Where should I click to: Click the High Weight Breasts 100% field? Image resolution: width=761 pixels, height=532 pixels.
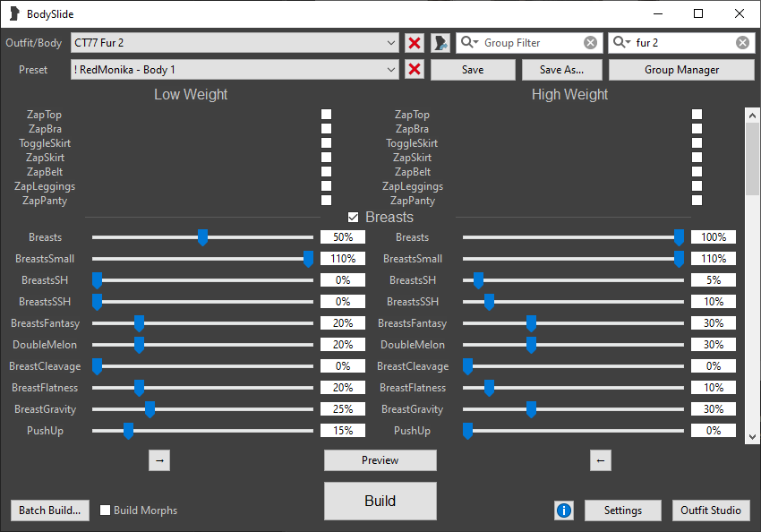[x=714, y=236]
